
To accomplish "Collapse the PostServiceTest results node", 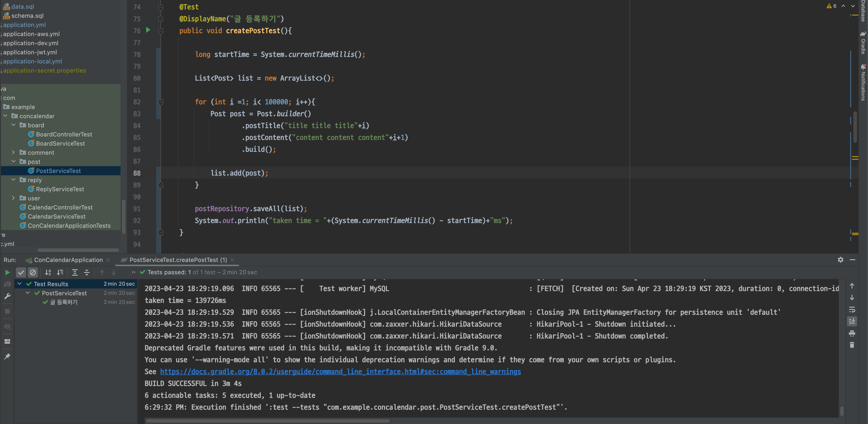I will [x=28, y=293].
